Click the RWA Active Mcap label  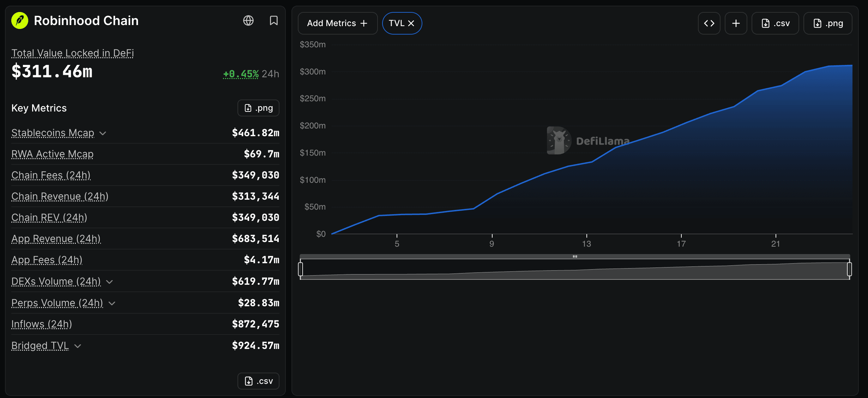53,154
